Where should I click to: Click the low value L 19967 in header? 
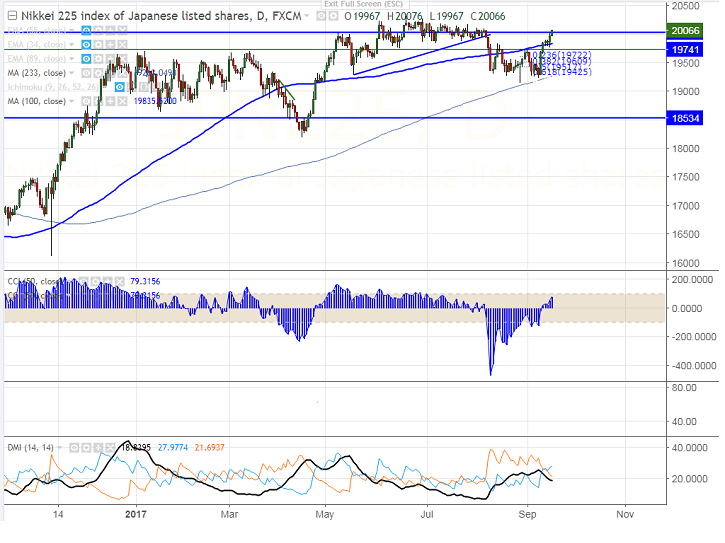[446, 16]
